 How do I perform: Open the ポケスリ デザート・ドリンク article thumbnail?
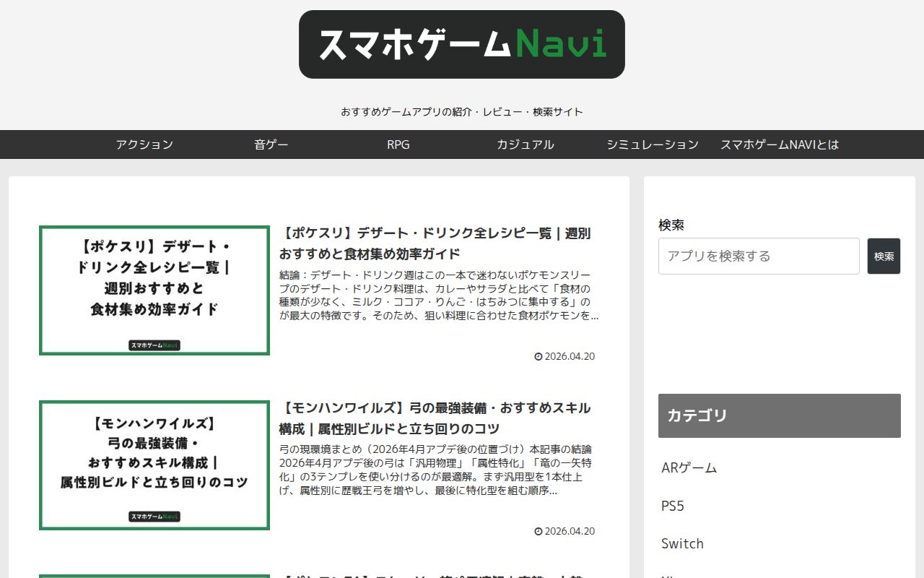(x=154, y=290)
